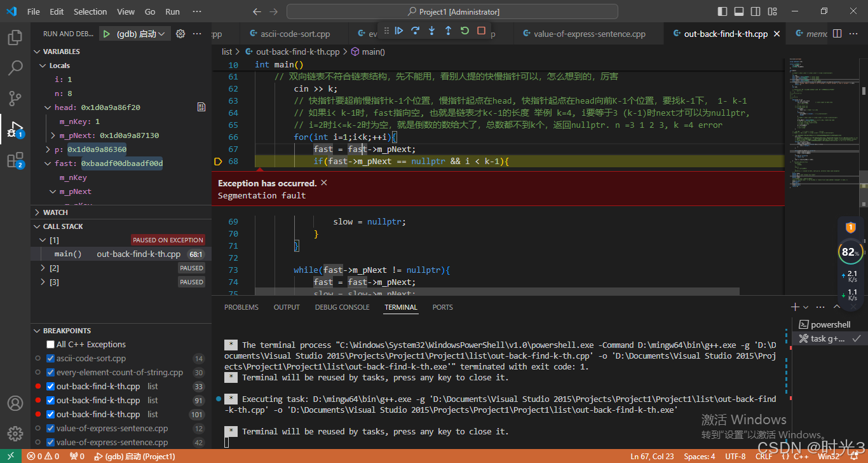Image resolution: width=868 pixels, height=463 pixels.
Task: Switch to the DEBUG CONSOLE tab
Action: (342, 307)
